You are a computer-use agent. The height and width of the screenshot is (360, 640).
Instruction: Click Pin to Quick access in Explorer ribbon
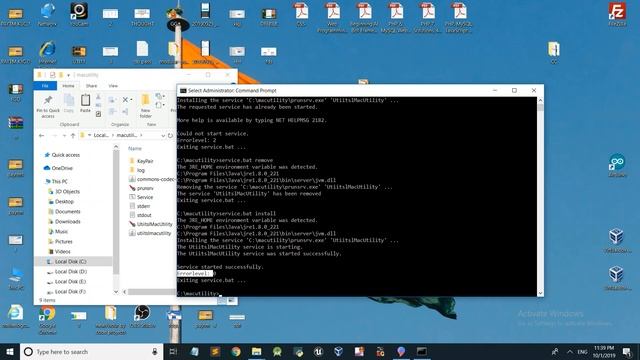[48, 107]
